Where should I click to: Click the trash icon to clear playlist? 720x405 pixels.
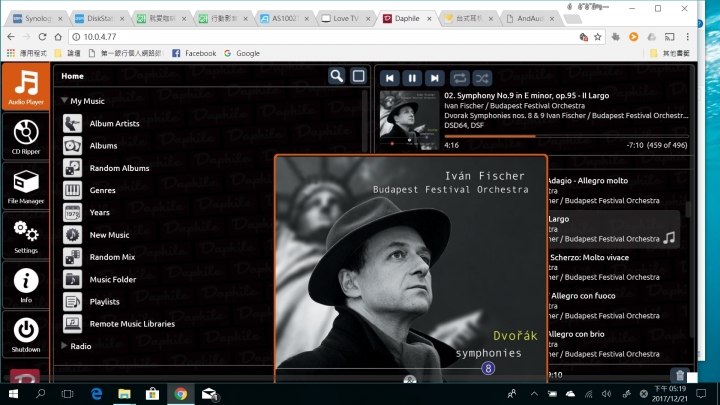click(x=680, y=376)
